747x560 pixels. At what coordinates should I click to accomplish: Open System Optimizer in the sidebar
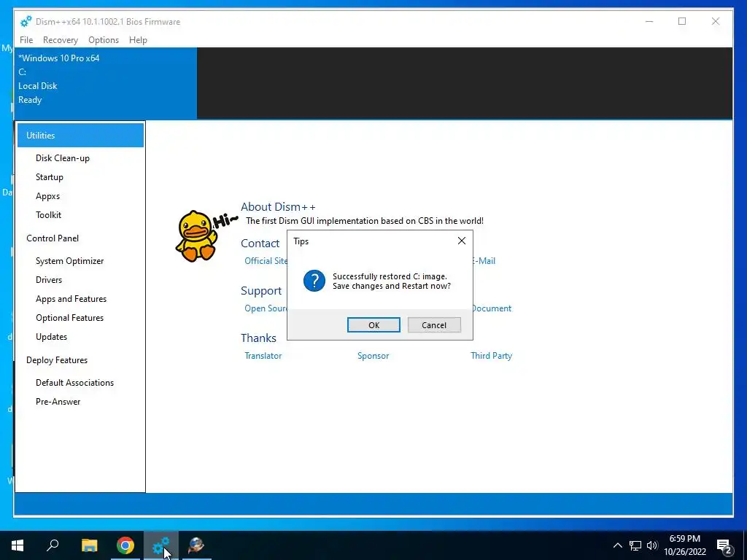point(69,261)
